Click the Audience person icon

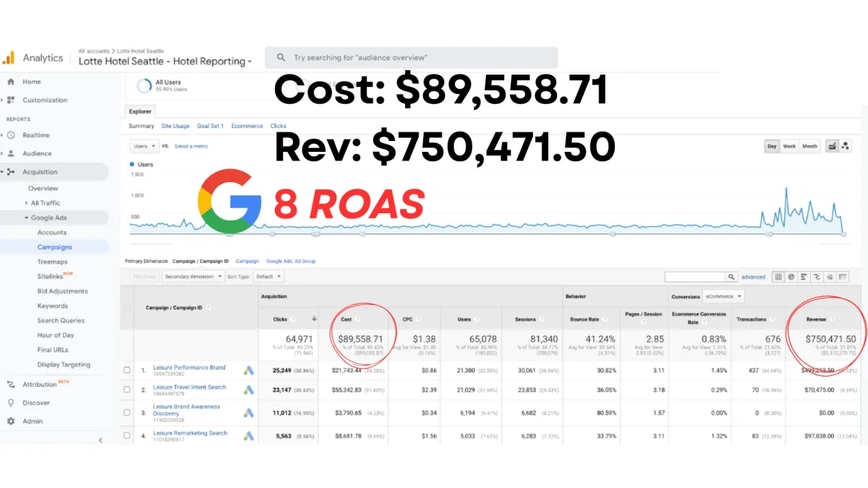click(x=11, y=153)
